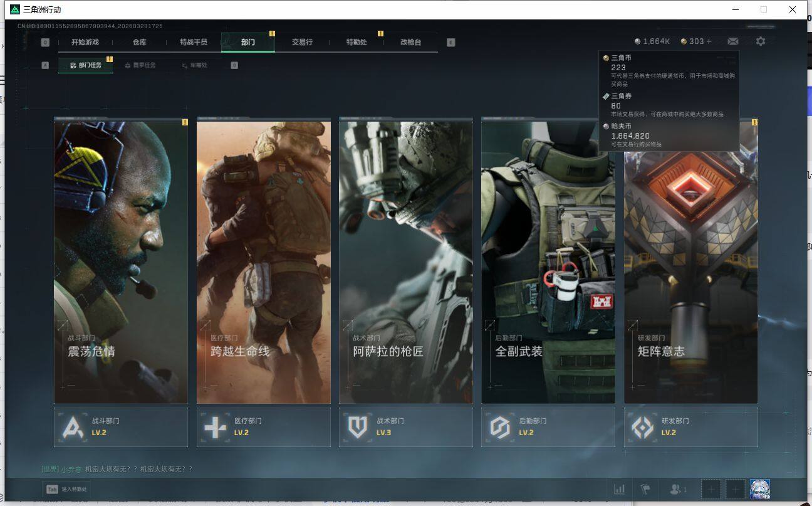Open the 全副武装 mission card
The width and height of the screenshot is (812, 506).
pos(548,262)
